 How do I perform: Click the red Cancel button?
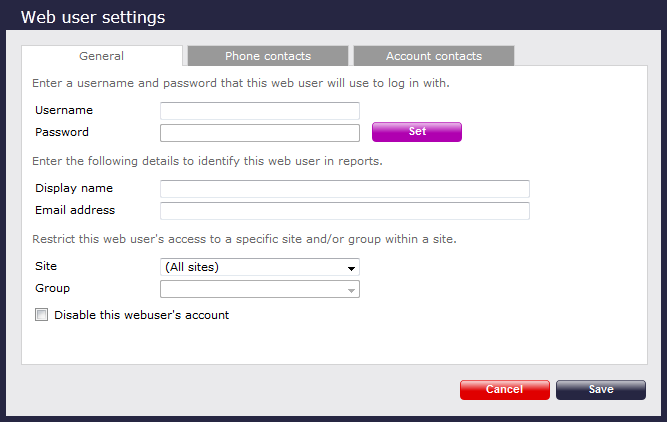point(504,389)
